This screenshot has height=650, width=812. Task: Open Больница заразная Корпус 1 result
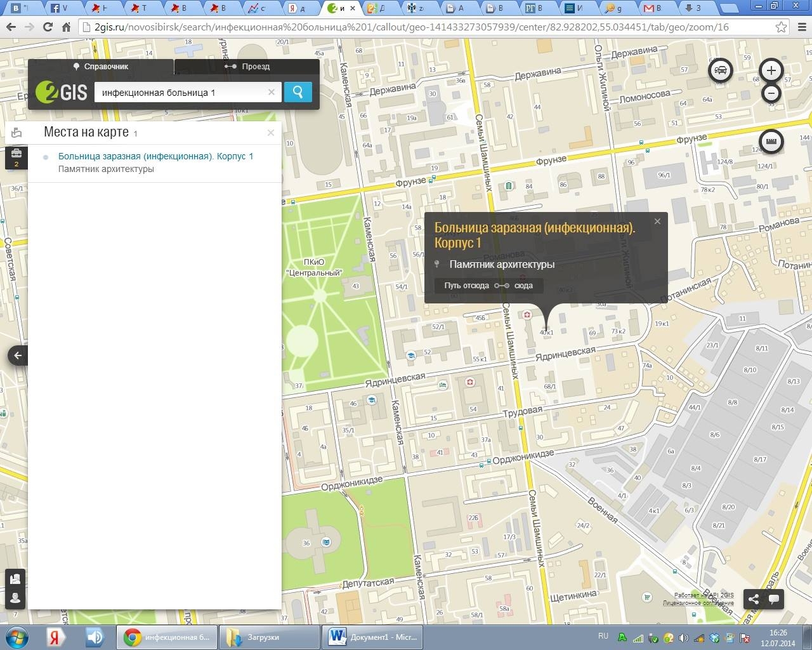click(x=155, y=156)
